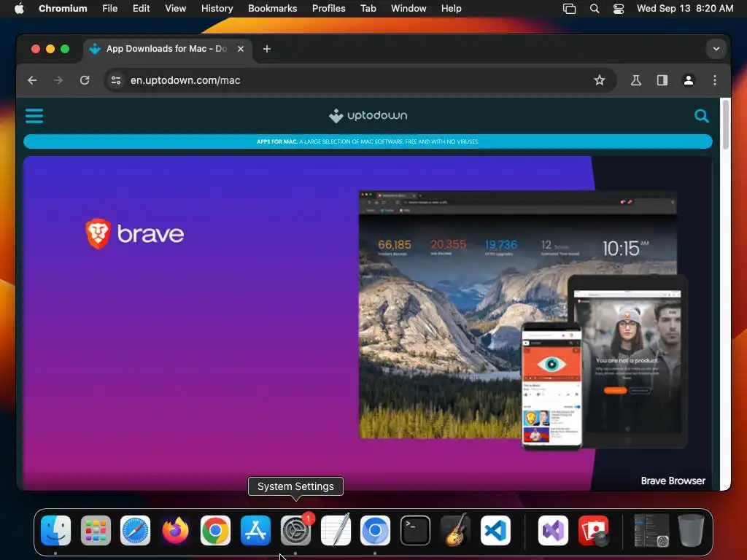The image size is (747, 560).
Task: Open the Chromium app menu
Action: click(x=63, y=8)
